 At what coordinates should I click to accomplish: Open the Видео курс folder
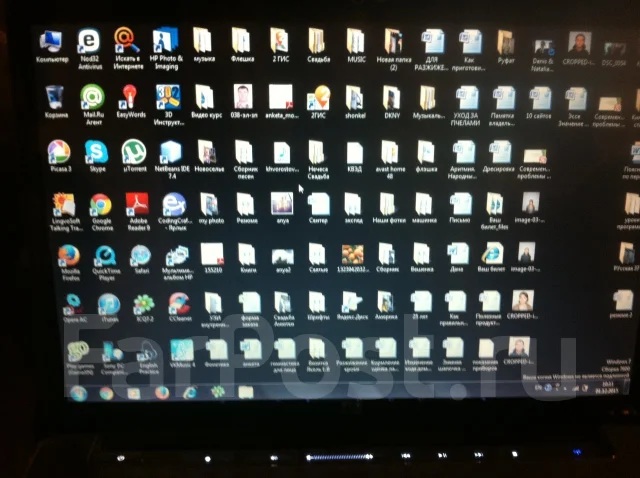coord(206,102)
